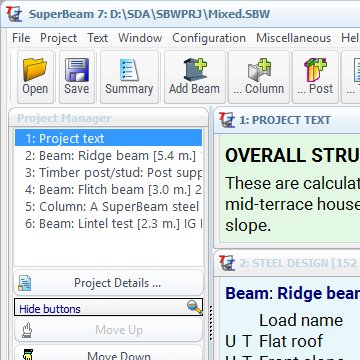
Task: Click the Project Manager panel title
Action: click(x=64, y=118)
